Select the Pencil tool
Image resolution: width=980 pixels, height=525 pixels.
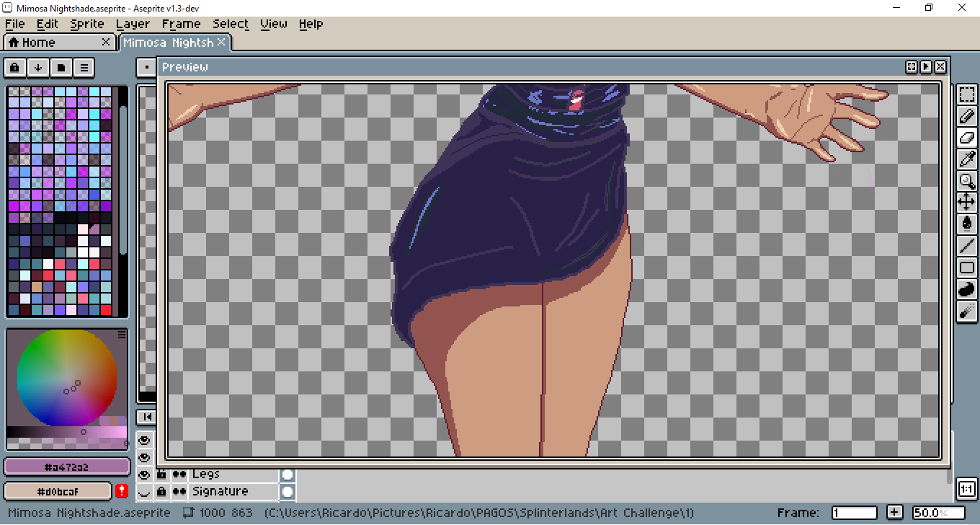coord(967,116)
